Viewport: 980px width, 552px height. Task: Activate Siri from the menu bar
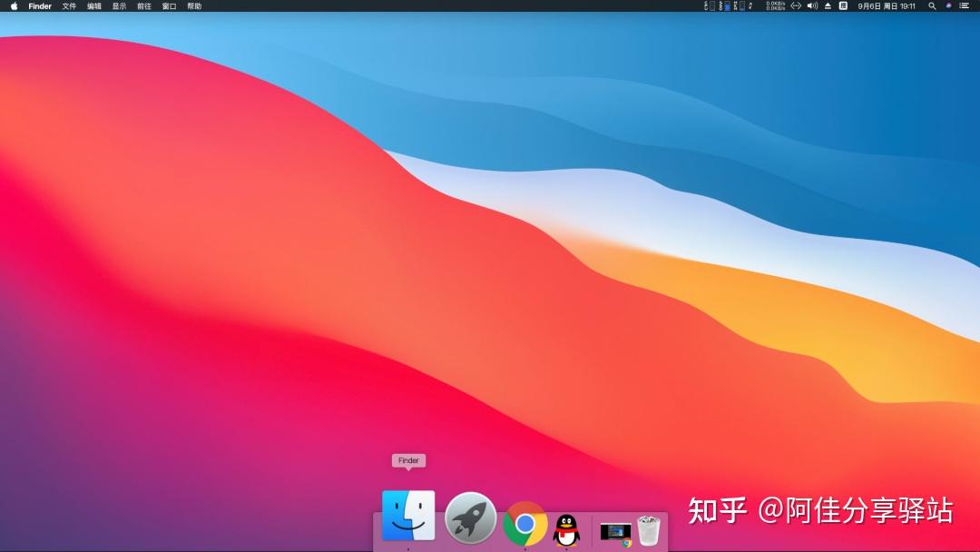point(948,6)
